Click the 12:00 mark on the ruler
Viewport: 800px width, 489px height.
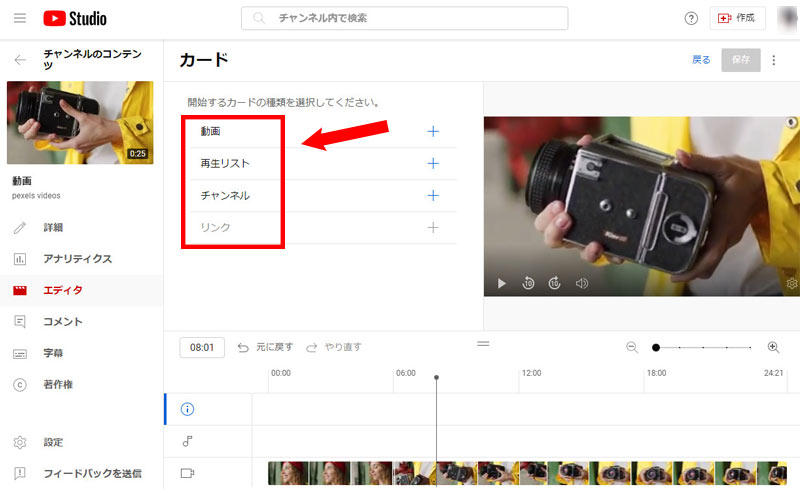point(531,373)
